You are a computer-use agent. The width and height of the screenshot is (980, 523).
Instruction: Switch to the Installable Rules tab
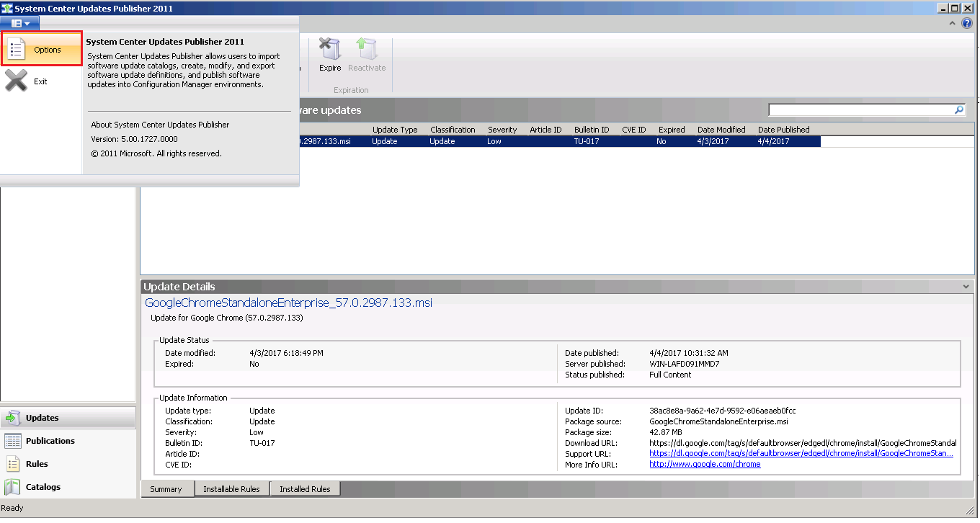(x=231, y=488)
